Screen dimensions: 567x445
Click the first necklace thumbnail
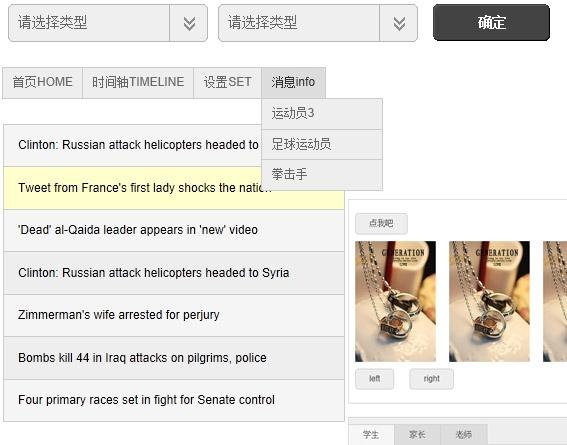(395, 301)
